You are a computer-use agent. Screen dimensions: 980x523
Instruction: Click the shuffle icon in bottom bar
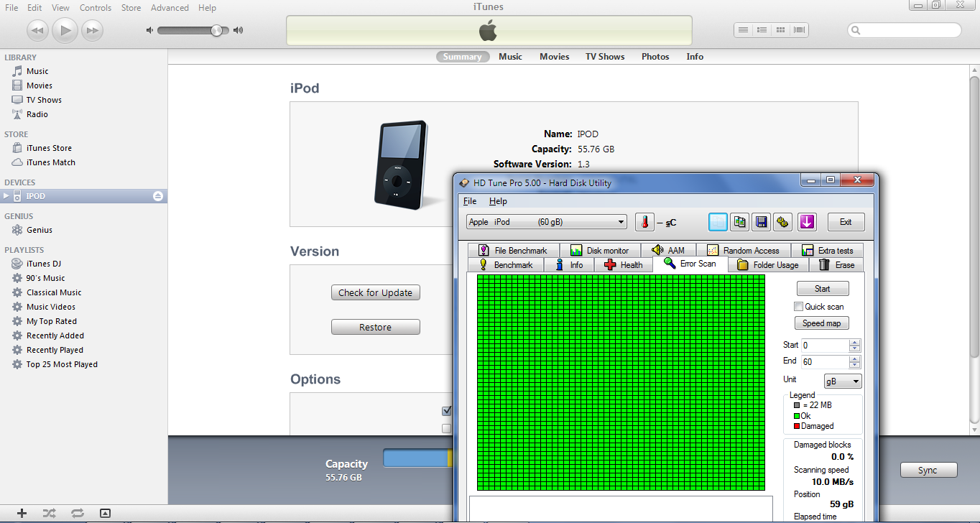point(49,513)
